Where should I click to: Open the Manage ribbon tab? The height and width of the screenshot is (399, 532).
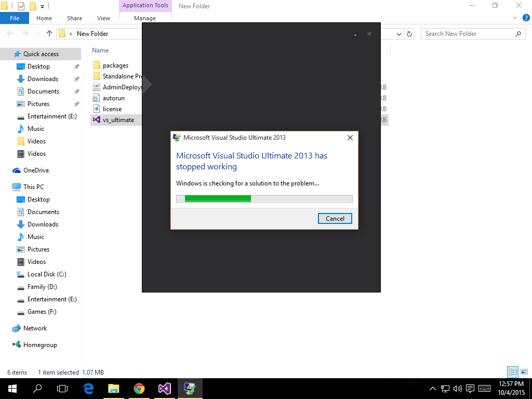click(145, 18)
